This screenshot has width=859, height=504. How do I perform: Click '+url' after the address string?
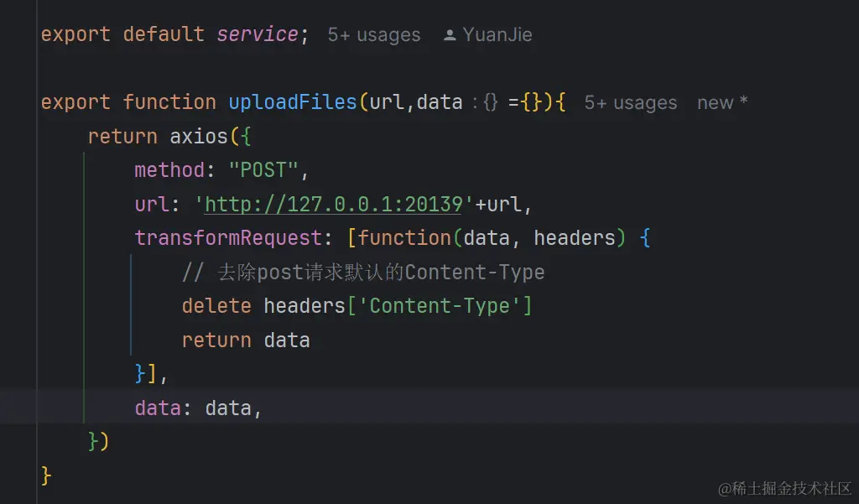click(x=497, y=205)
